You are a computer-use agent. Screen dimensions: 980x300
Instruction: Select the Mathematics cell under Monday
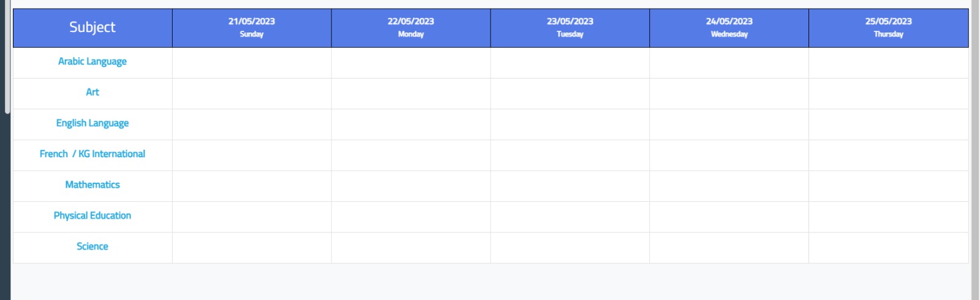tap(411, 186)
